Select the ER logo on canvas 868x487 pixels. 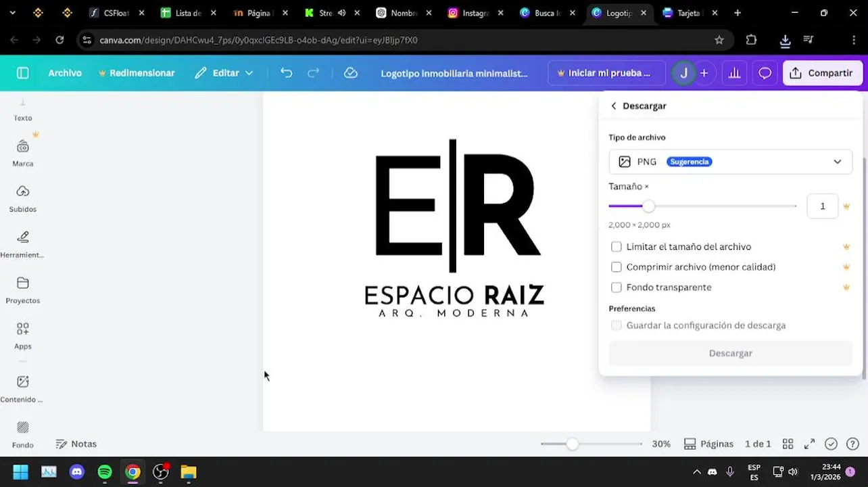[x=458, y=206]
